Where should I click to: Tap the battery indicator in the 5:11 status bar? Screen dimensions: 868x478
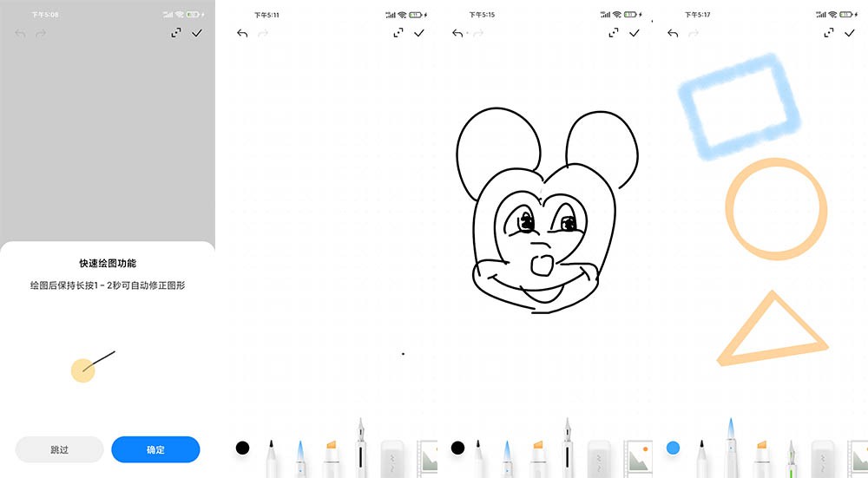(x=417, y=15)
